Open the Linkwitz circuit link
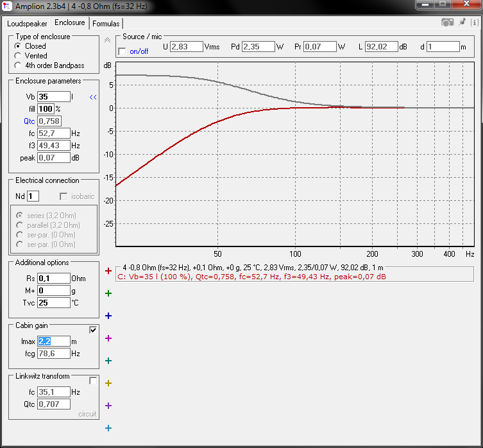 (87, 414)
